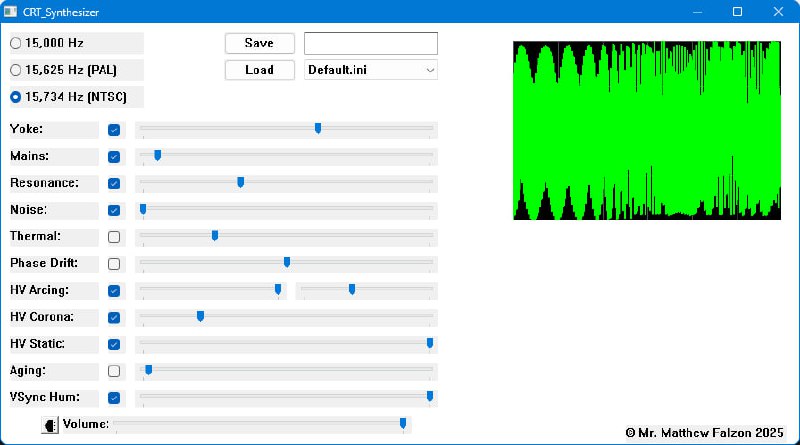The image size is (800, 445).
Task: Click the CRT_Synthesizer title bar app icon
Action: click(x=10, y=11)
